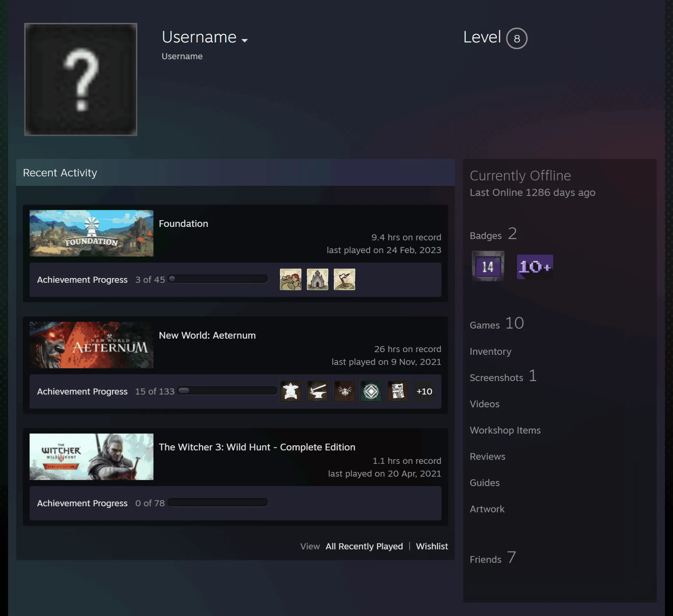673x616 pixels.
Task: Open the 14 years of service badge
Action: coord(488,266)
